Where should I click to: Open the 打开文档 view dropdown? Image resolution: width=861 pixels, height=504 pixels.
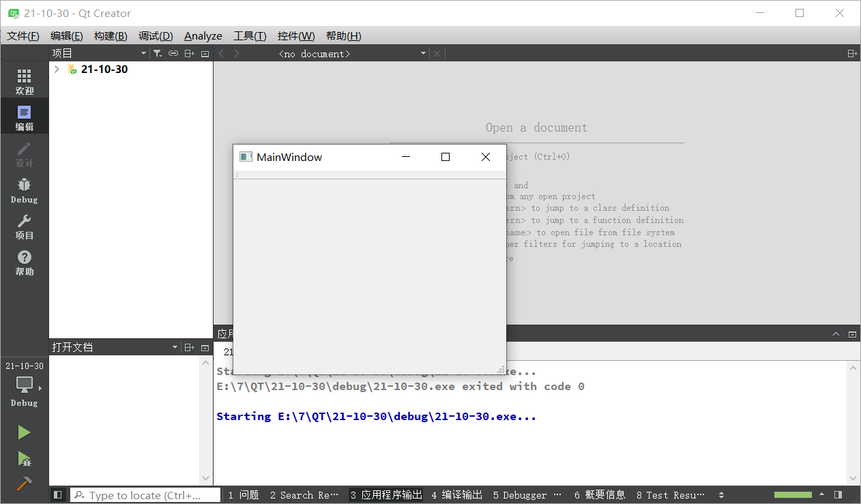coord(175,347)
